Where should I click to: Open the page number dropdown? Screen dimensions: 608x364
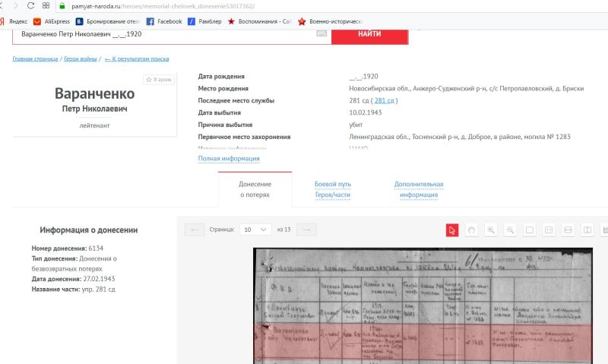255,229
